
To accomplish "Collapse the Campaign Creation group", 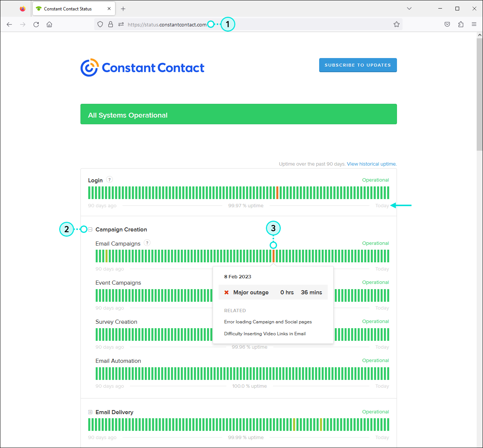I will click(90, 230).
